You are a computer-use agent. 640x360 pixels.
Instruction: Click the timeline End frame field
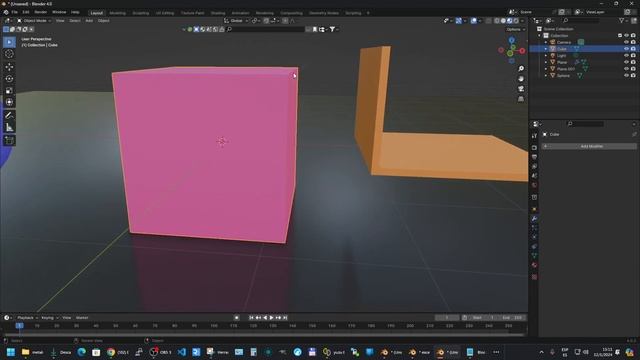(x=512, y=318)
